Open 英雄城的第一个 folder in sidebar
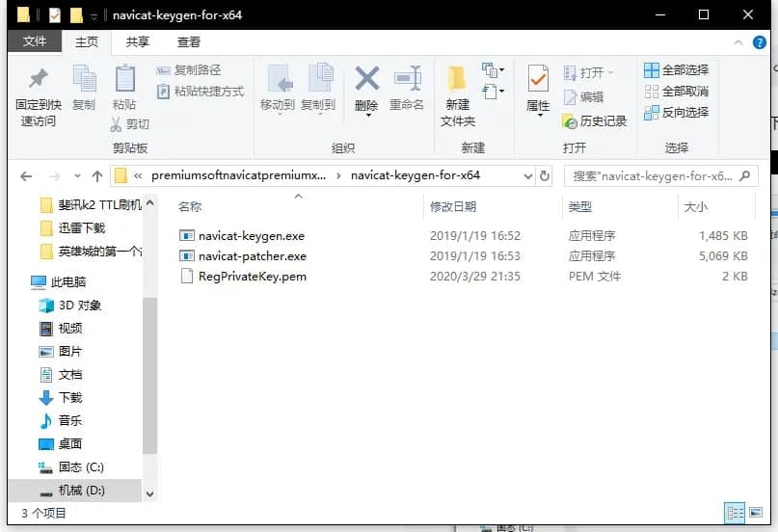Image resolution: width=778 pixels, height=532 pixels. pos(92,252)
